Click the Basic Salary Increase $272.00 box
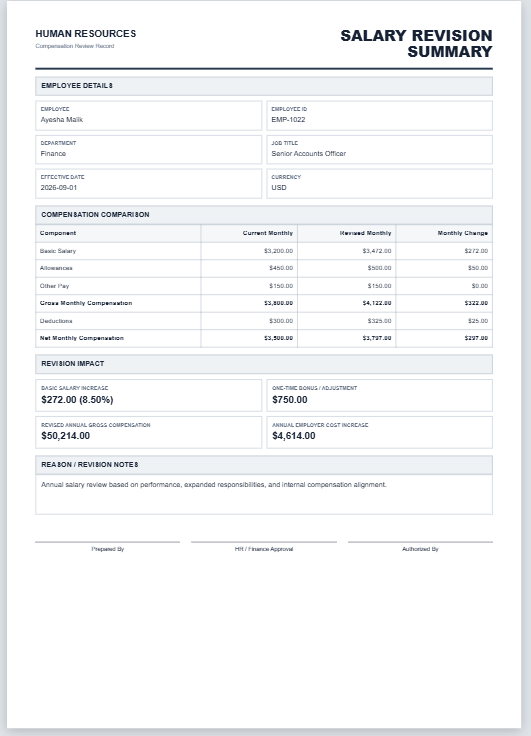 point(148,396)
